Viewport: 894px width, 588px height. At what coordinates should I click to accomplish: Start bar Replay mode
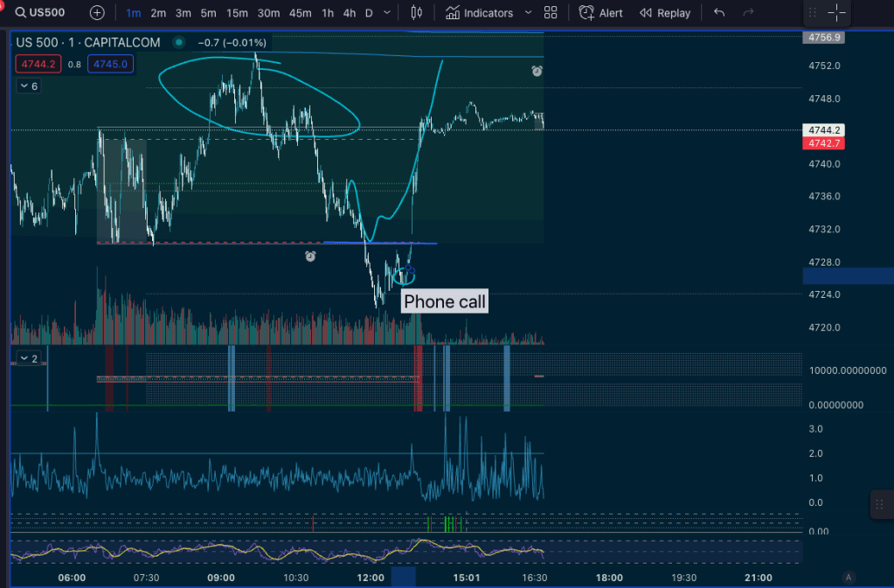point(664,13)
